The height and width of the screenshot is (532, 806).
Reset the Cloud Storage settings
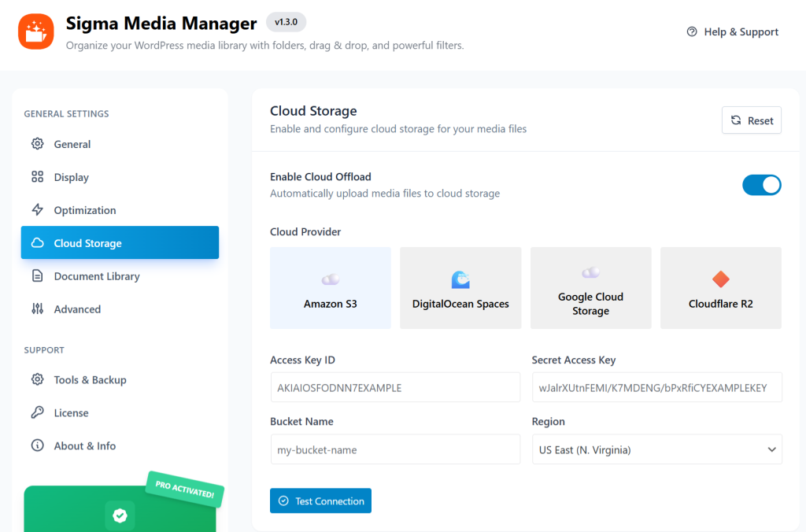click(751, 120)
